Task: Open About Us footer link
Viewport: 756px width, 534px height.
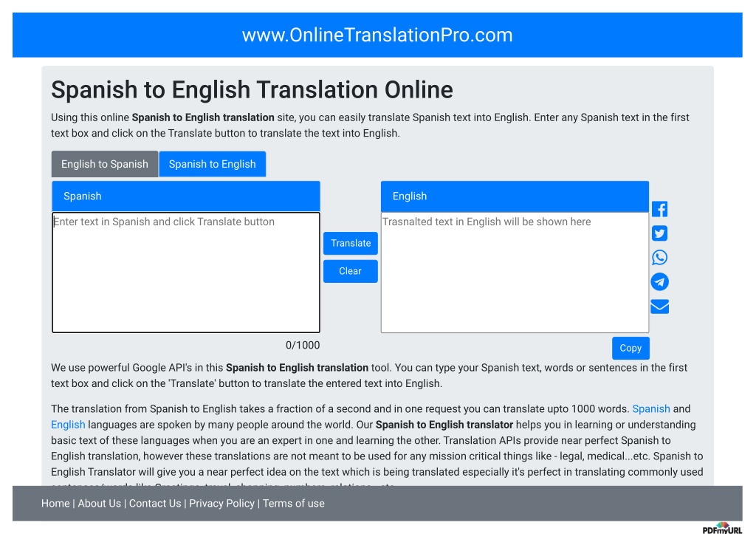Action: (x=100, y=503)
